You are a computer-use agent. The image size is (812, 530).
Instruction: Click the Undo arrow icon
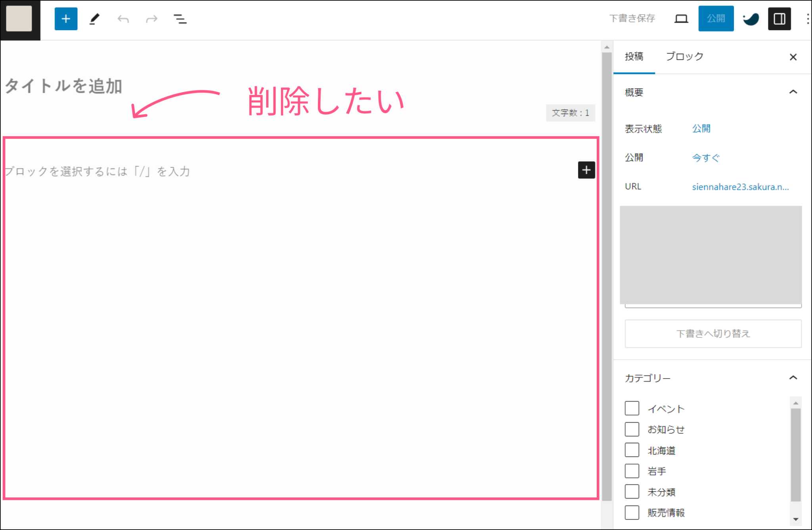123,18
